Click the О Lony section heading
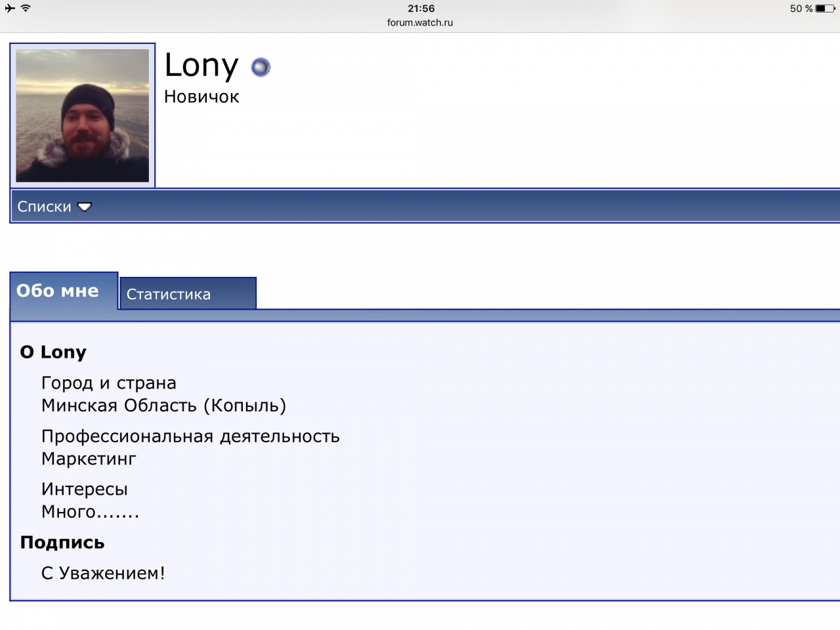This screenshot has height=630, width=840. (53, 352)
